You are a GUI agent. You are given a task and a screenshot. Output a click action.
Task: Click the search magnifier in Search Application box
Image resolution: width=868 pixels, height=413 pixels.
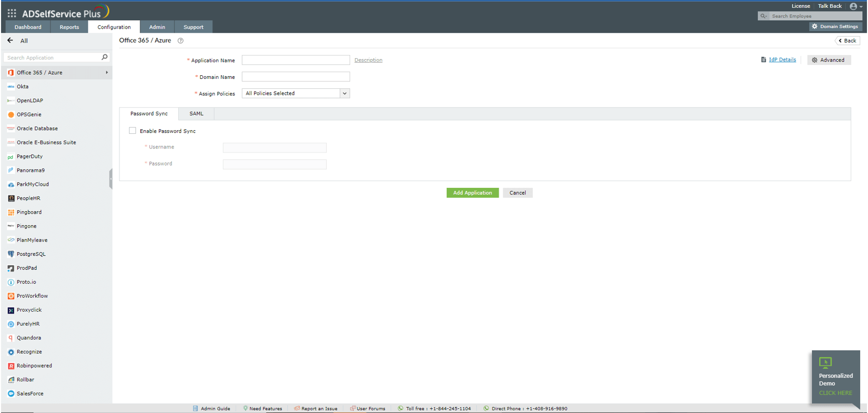[x=104, y=58]
